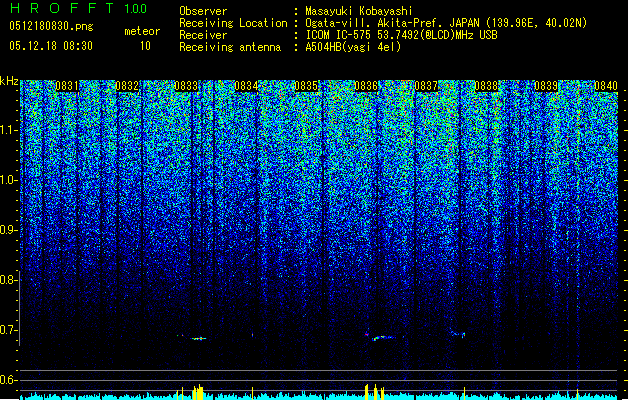This screenshot has height=400, width=629.
Task: Click the 0839 time marker
Action: coord(546,86)
